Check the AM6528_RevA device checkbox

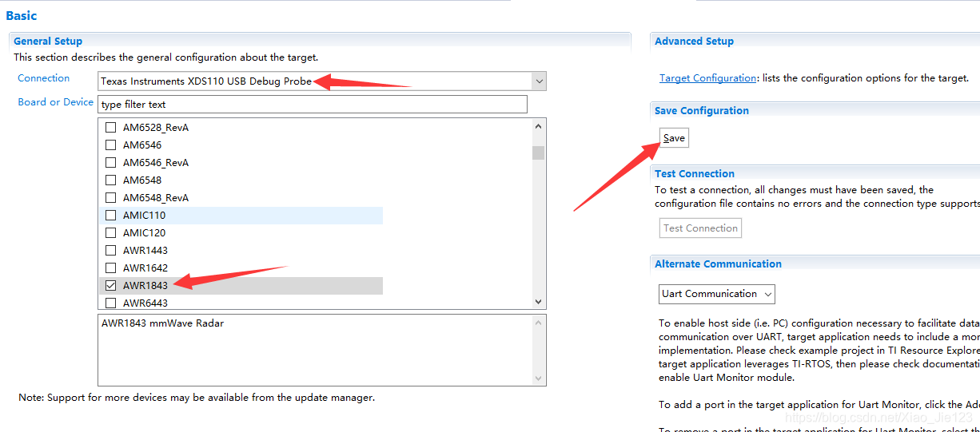pos(110,128)
